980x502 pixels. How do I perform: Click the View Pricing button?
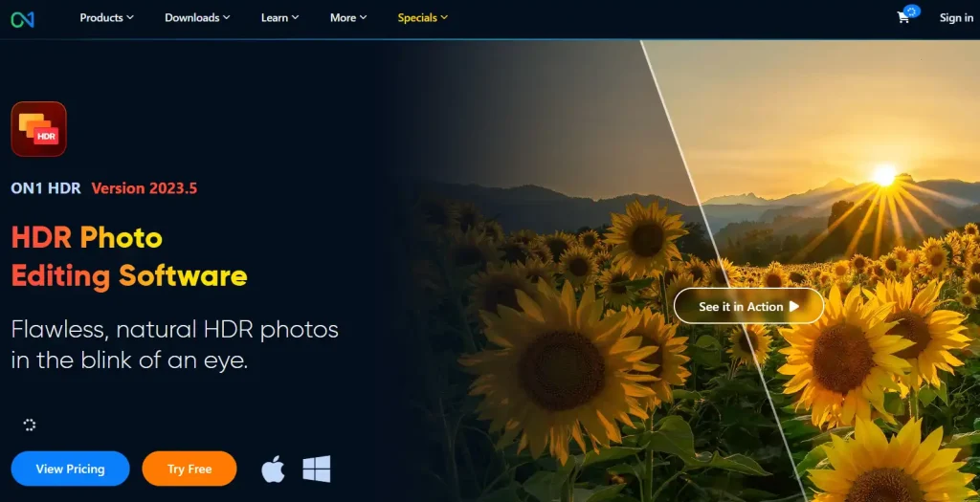[71, 469]
